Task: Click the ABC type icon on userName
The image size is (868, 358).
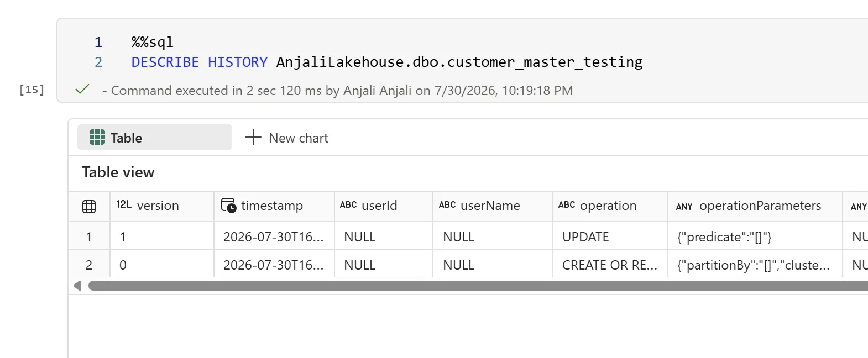Action: [447, 205]
